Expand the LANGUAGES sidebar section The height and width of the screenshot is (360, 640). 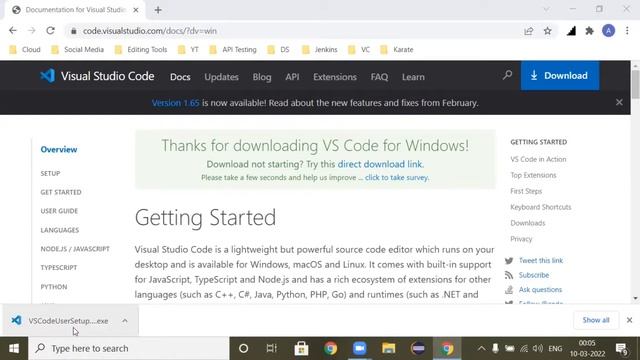(x=60, y=230)
